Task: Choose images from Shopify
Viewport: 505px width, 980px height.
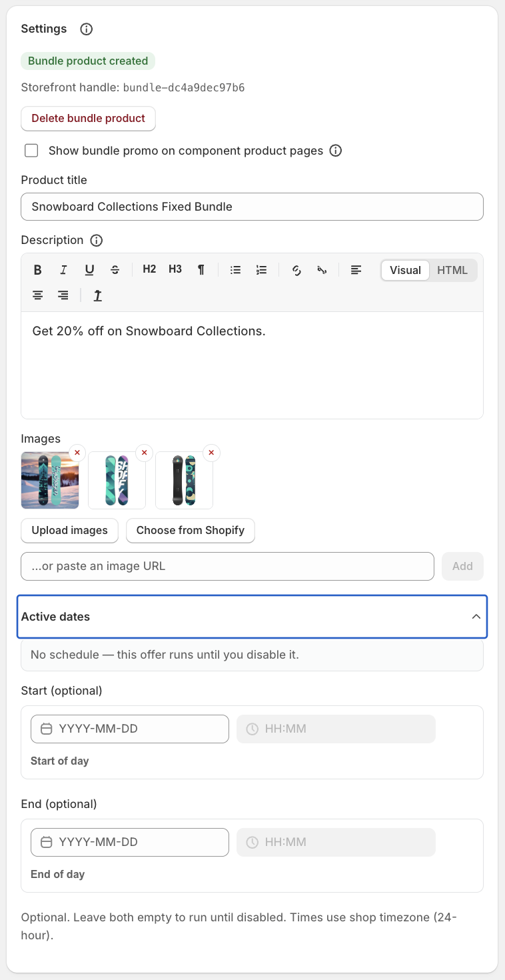Action: (191, 530)
